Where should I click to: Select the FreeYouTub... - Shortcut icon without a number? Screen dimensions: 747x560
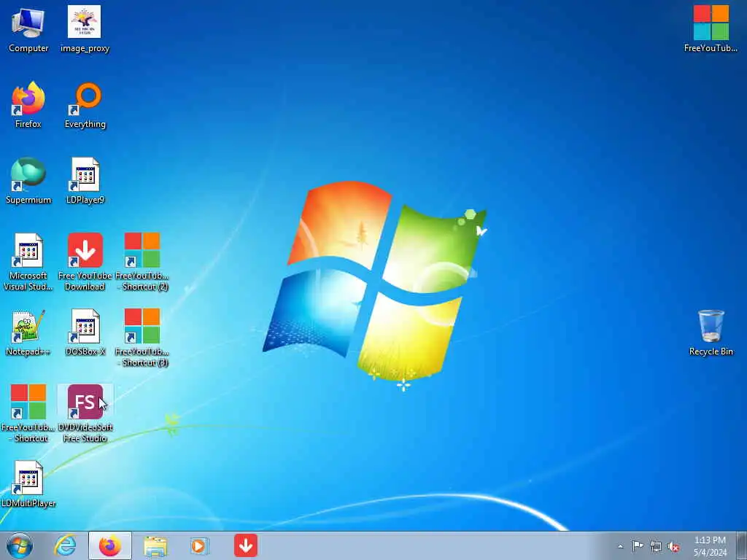point(28,413)
